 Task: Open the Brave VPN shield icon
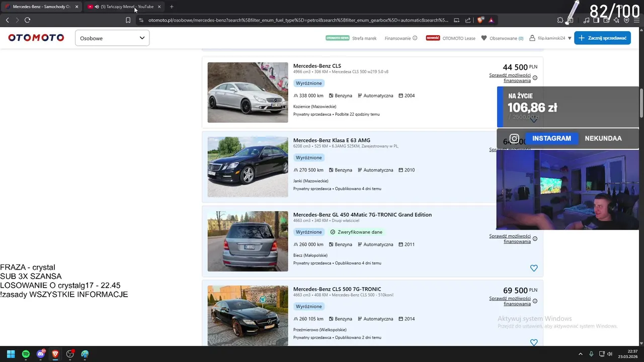click(x=626, y=20)
